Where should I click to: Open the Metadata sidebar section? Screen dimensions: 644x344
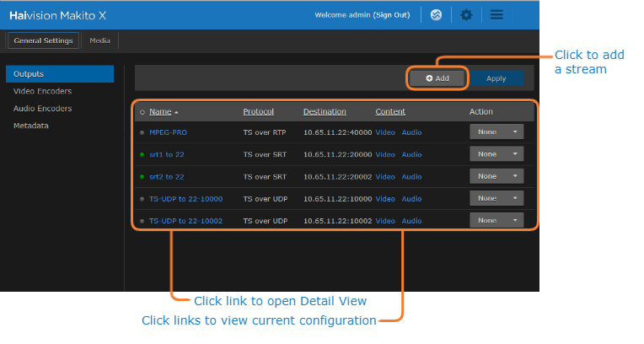pos(31,126)
